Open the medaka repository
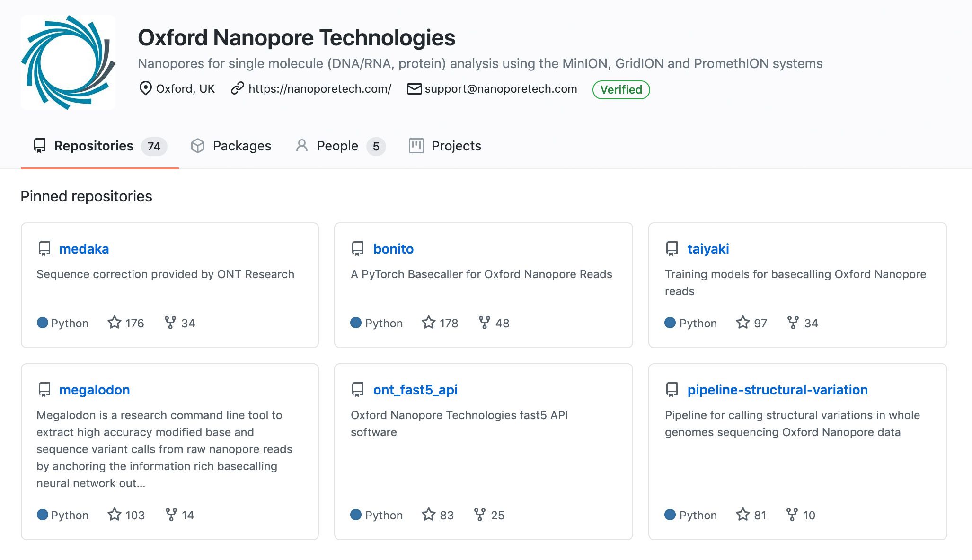 84,248
